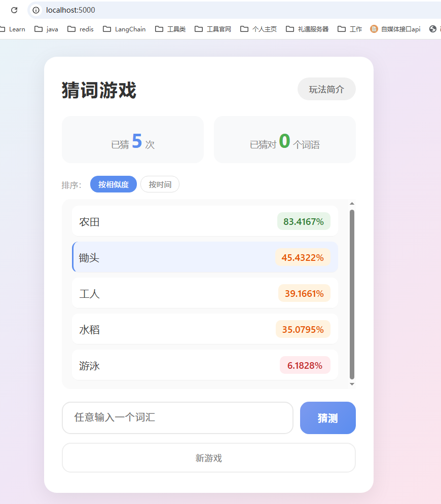Click the guess list scrollbar up arrow
441x504 pixels.
[x=352, y=204]
